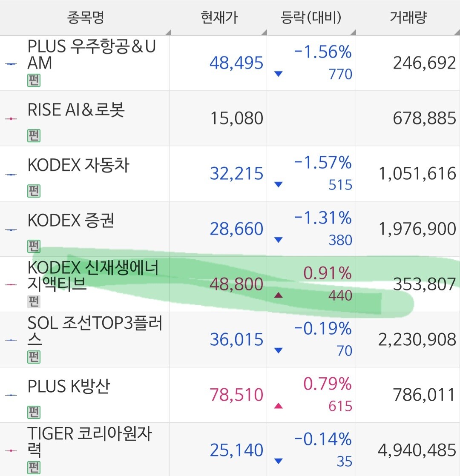Click the 편 badge under KODEX 자동차

34,191
